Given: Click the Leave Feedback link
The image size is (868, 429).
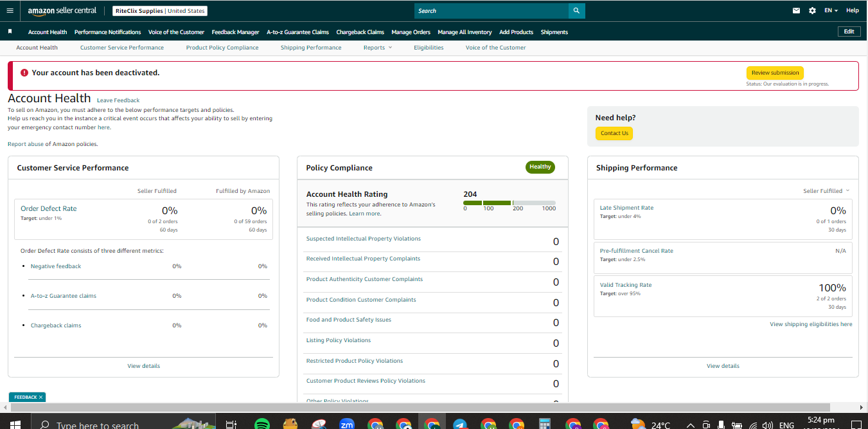Looking at the screenshot, I should [118, 100].
